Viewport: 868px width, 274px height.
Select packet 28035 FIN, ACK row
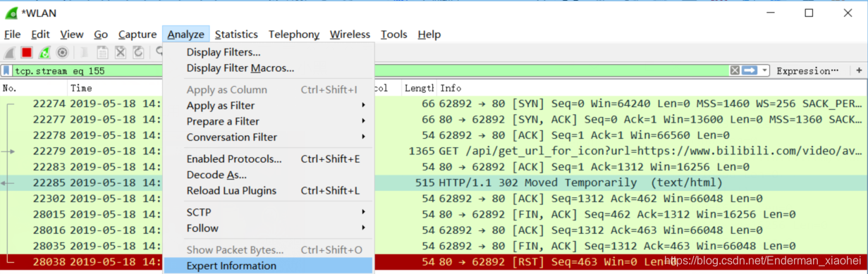point(434,247)
